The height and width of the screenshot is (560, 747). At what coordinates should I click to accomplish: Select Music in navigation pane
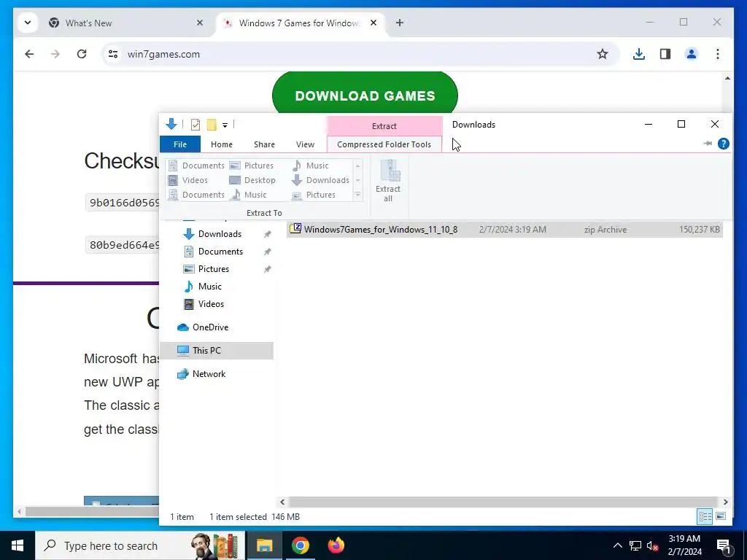click(209, 286)
